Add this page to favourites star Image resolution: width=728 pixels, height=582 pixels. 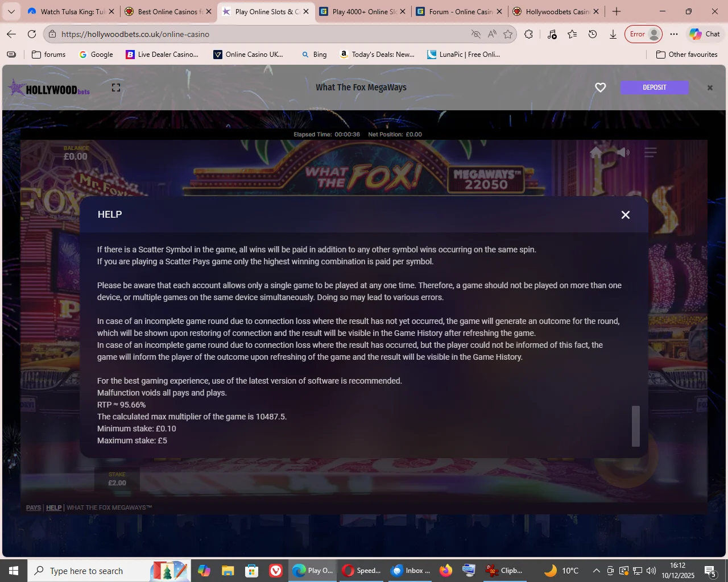click(x=508, y=34)
